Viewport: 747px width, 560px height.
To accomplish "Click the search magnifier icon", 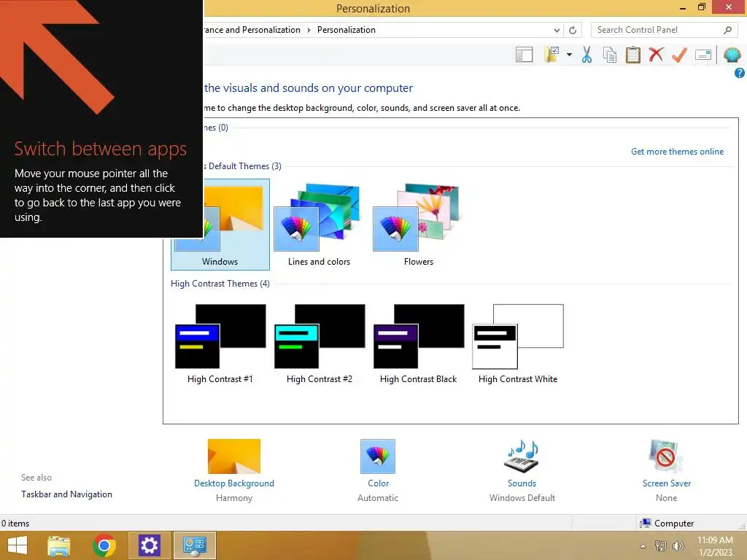I will point(727,30).
